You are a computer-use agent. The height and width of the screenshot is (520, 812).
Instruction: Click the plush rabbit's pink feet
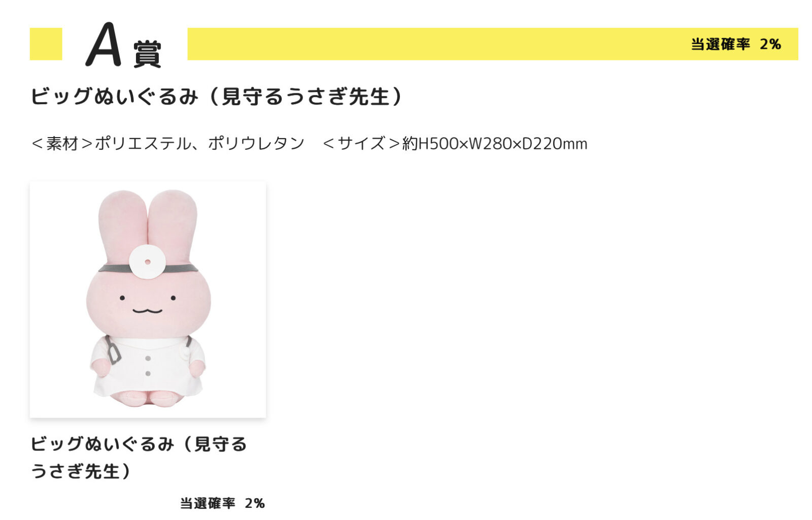[x=147, y=398]
